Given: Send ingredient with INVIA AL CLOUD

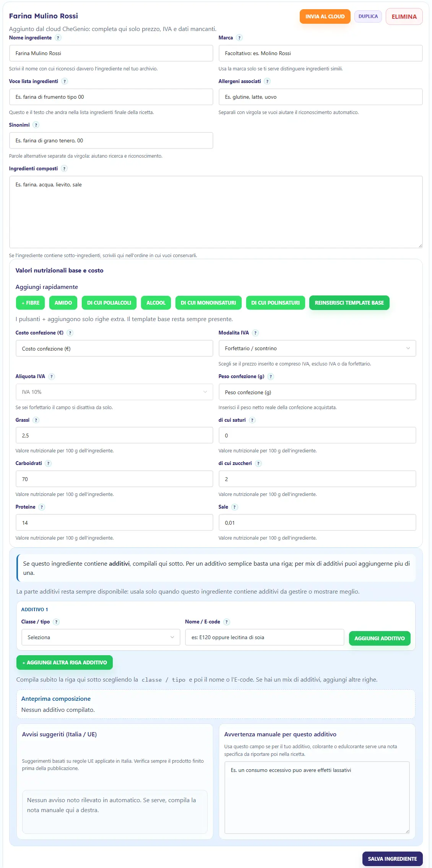Looking at the screenshot, I should pos(325,16).
